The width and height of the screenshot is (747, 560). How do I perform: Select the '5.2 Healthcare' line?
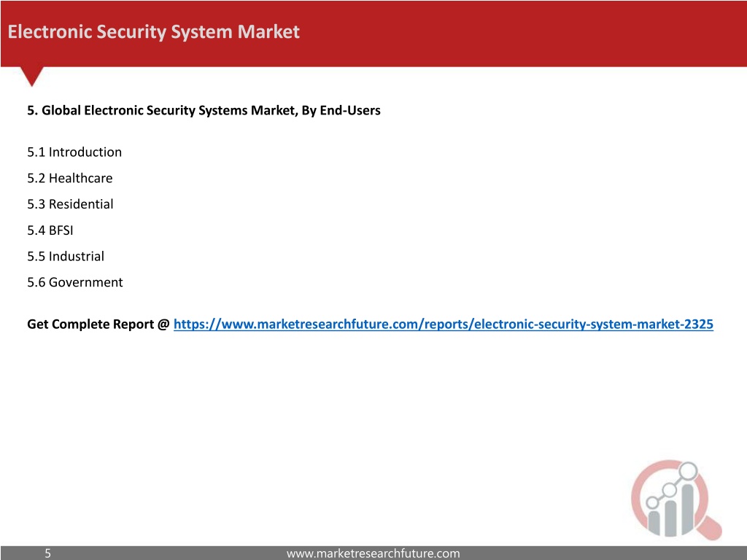[70, 178]
